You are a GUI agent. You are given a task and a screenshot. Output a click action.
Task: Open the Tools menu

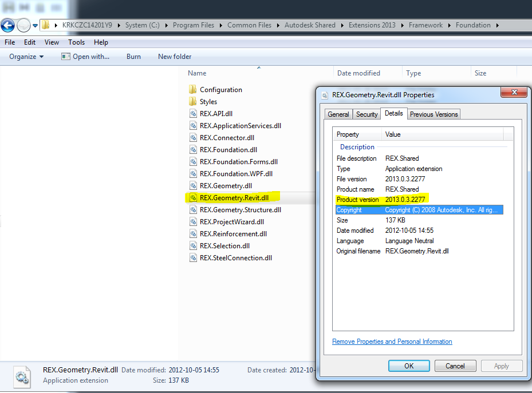pyautogui.click(x=76, y=42)
